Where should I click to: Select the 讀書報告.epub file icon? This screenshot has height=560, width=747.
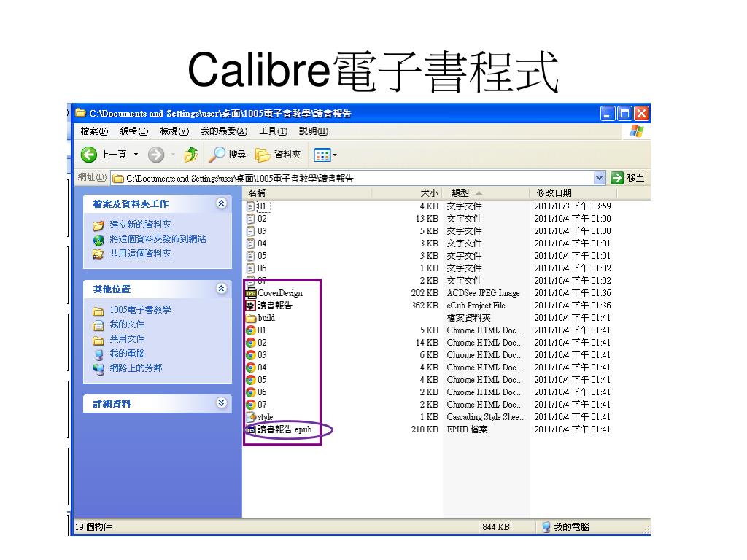pos(251,429)
